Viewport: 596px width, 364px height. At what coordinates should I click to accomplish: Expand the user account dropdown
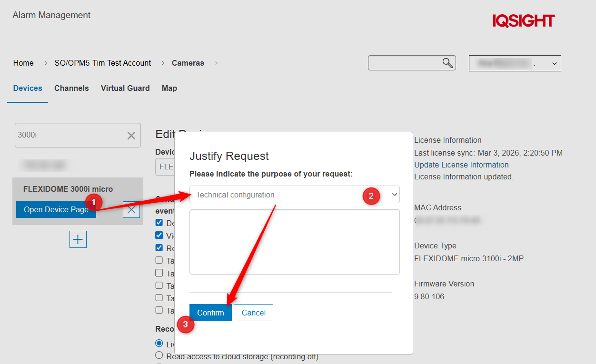tap(515, 63)
